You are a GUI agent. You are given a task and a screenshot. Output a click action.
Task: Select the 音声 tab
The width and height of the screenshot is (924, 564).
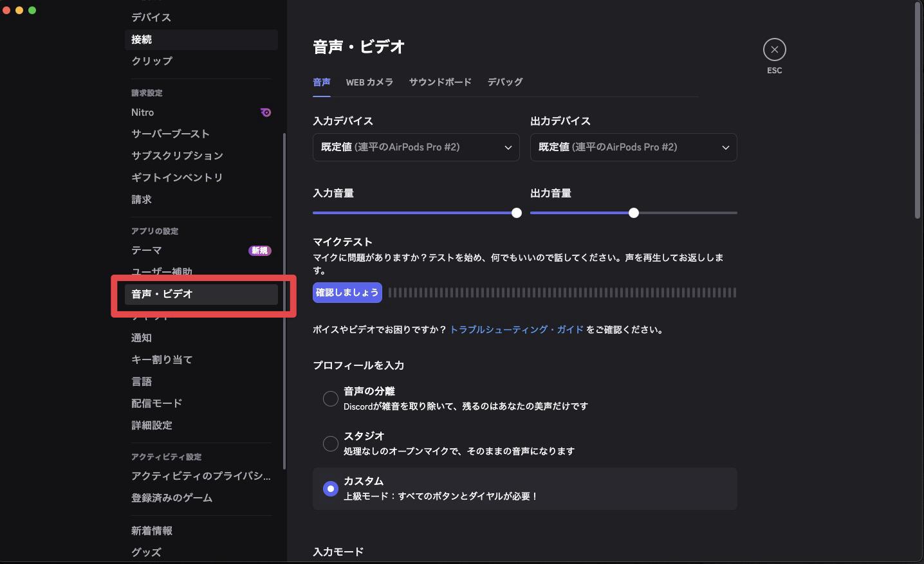(x=321, y=82)
